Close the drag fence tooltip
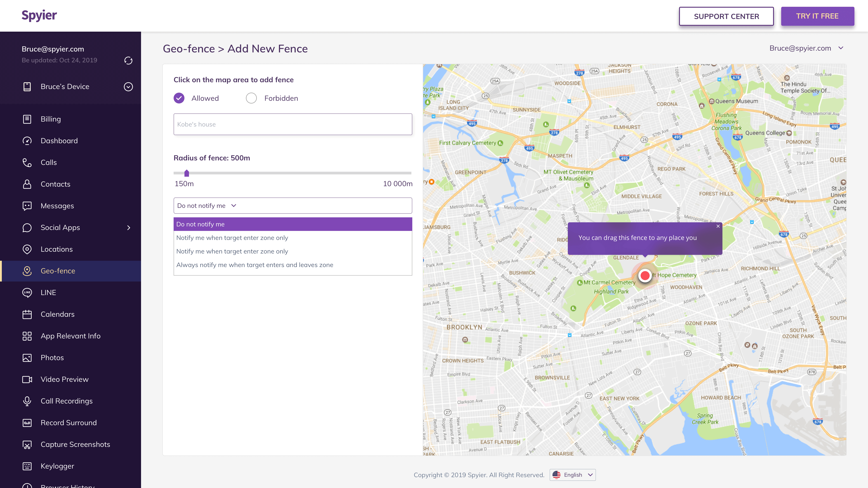The width and height of the screenshot is (868, 488). coord(718,226)
